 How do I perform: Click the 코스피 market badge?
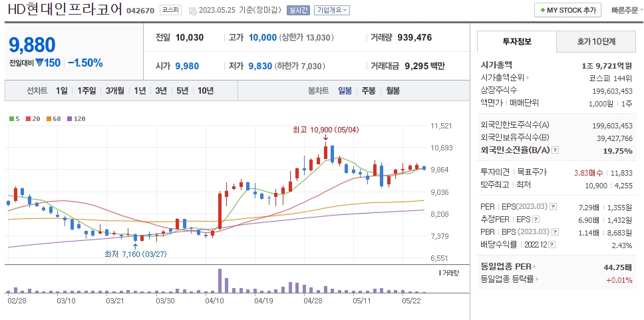(x=171, y=11)
